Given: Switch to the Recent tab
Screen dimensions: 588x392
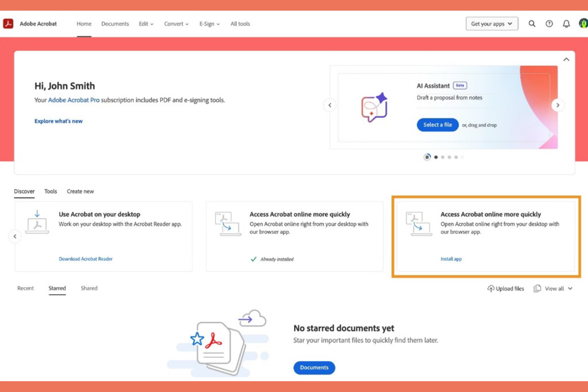Looking at the screenshot, I should point(25,288).
